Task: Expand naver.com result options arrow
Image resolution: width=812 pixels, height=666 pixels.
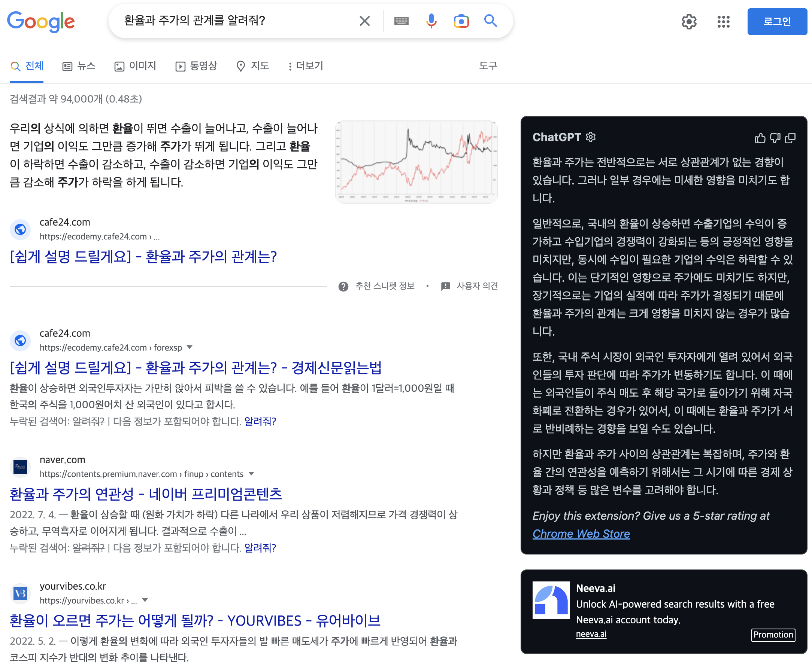Action: coord(251,473)
